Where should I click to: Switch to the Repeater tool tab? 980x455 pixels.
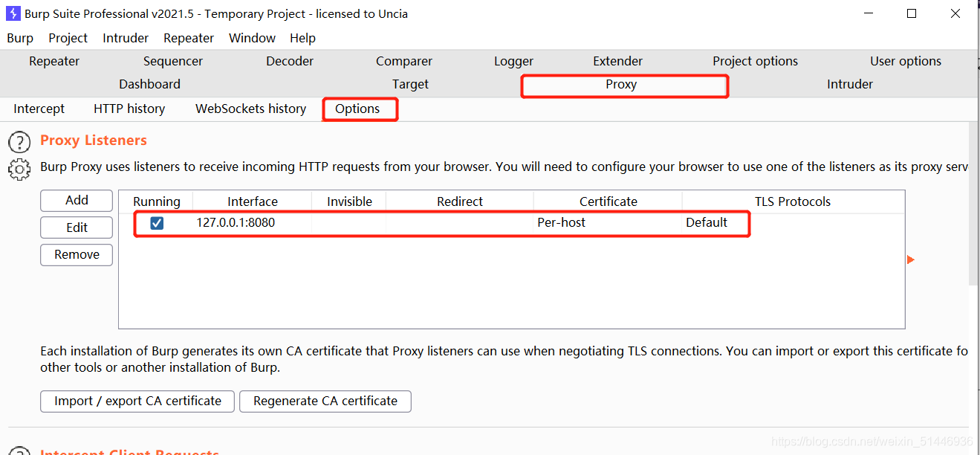[54, 61]
